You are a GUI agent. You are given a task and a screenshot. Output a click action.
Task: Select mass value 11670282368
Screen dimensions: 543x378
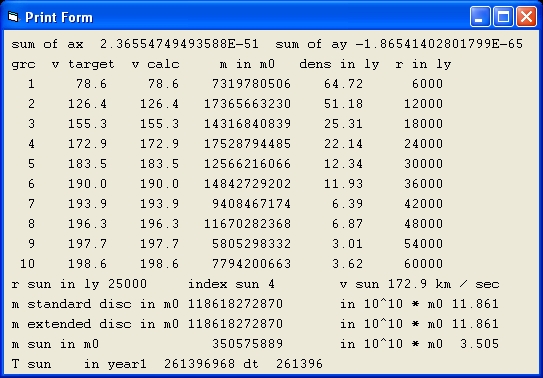point(247,224)
